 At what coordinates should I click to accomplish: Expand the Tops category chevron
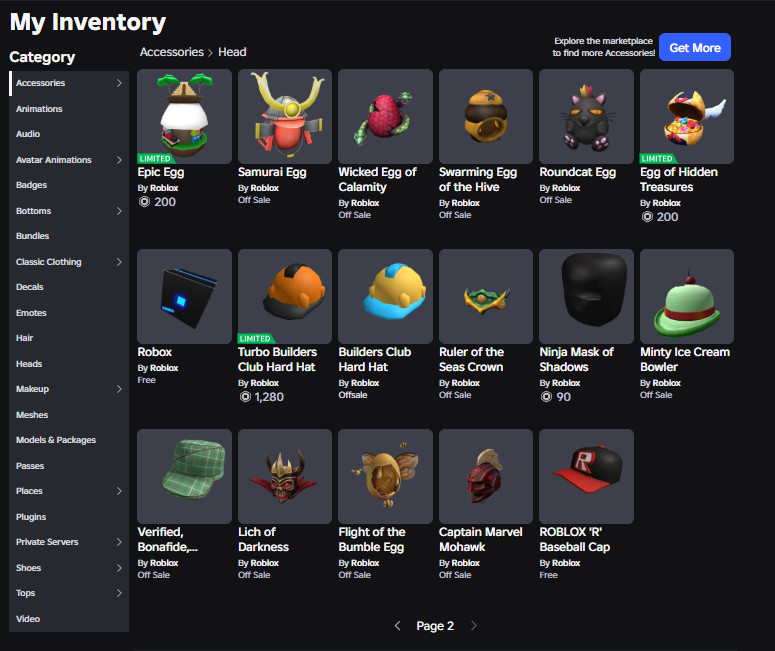pos(119,593)
